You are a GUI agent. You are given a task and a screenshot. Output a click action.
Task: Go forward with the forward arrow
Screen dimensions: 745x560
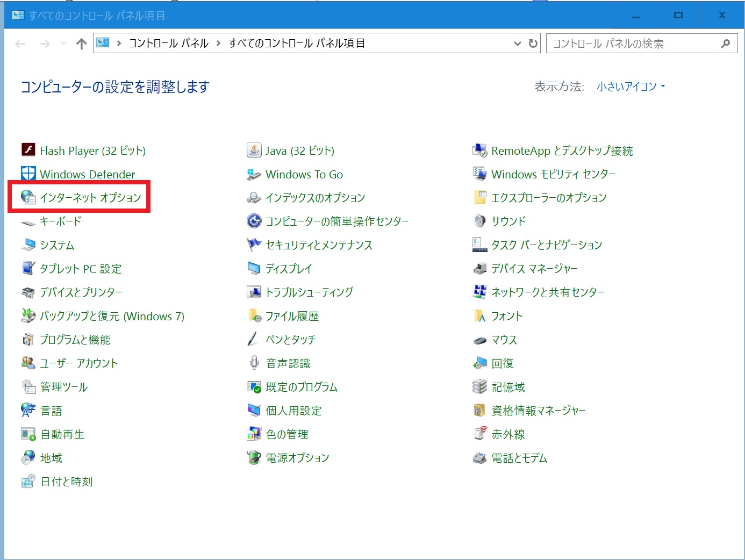coord(45,44)
